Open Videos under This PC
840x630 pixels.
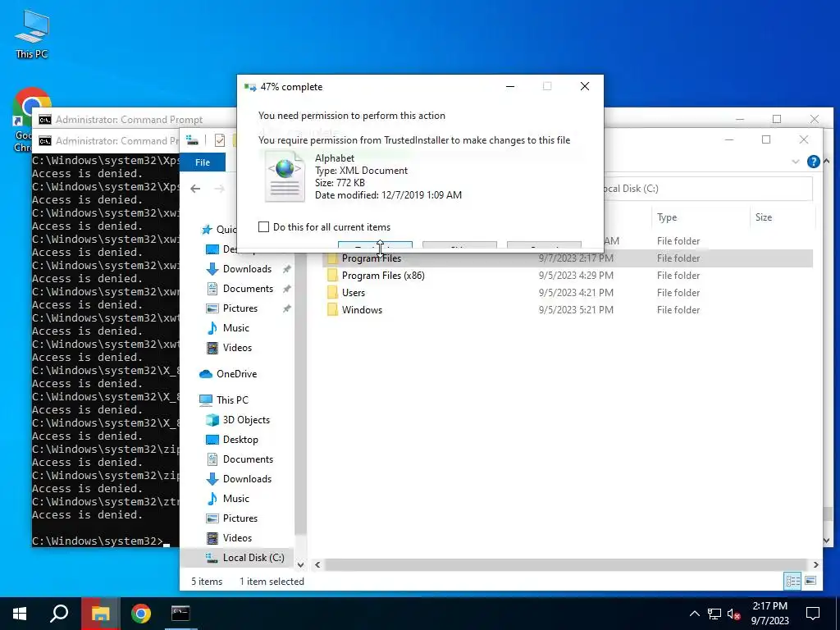(x=237, y=538)
